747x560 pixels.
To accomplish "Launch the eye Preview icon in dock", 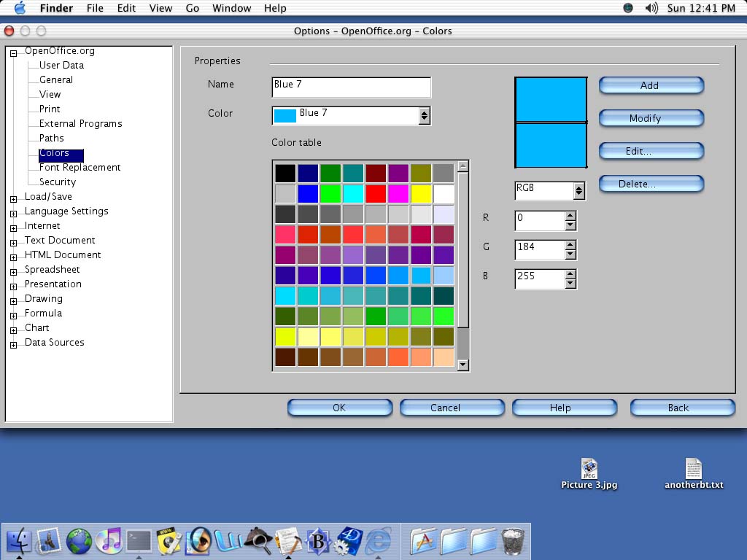I will point(198,540).
